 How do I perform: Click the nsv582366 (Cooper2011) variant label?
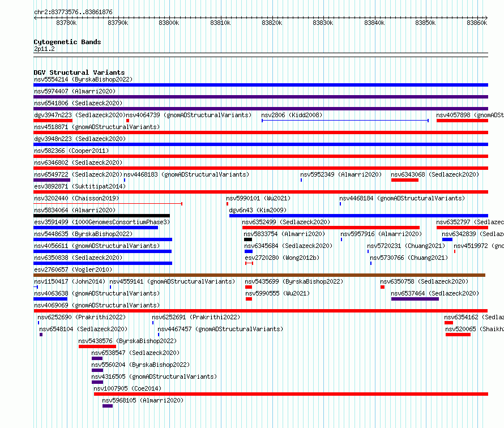(x=71, y=151)
